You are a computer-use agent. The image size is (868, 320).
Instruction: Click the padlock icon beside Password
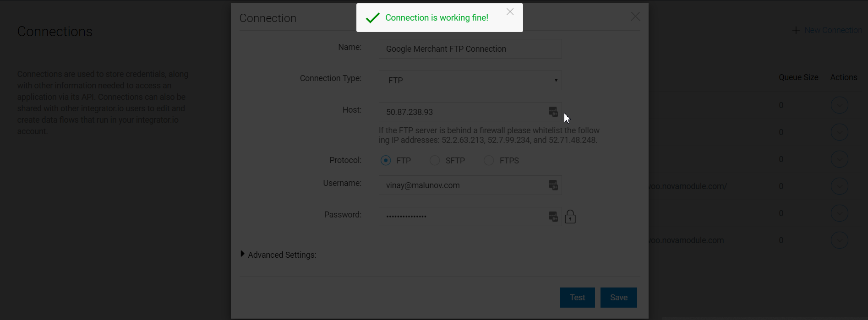pos(570,217)
